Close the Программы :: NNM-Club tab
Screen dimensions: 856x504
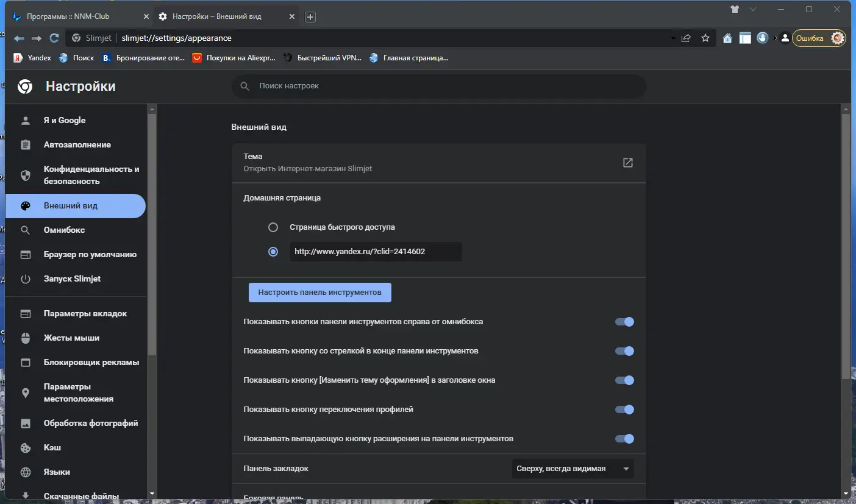coord(145,16)
